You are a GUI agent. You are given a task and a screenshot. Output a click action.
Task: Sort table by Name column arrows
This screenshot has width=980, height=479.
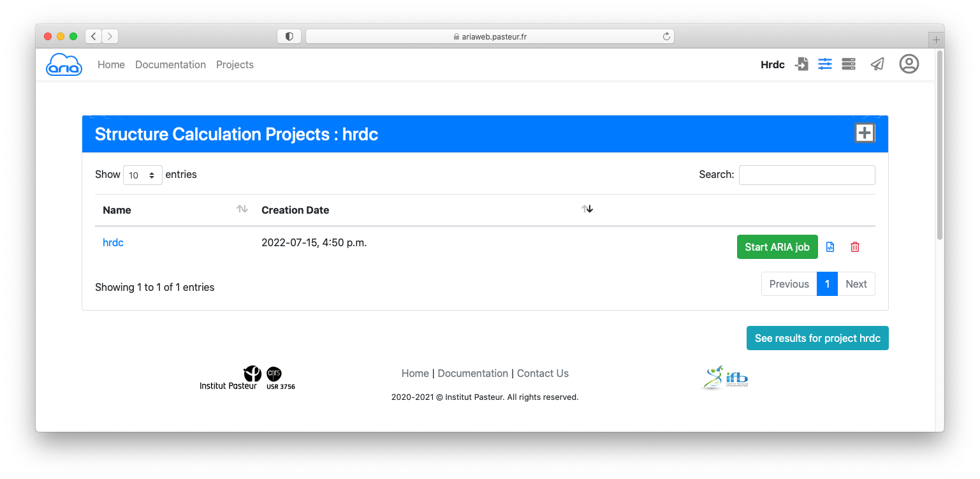coord(242,209)
